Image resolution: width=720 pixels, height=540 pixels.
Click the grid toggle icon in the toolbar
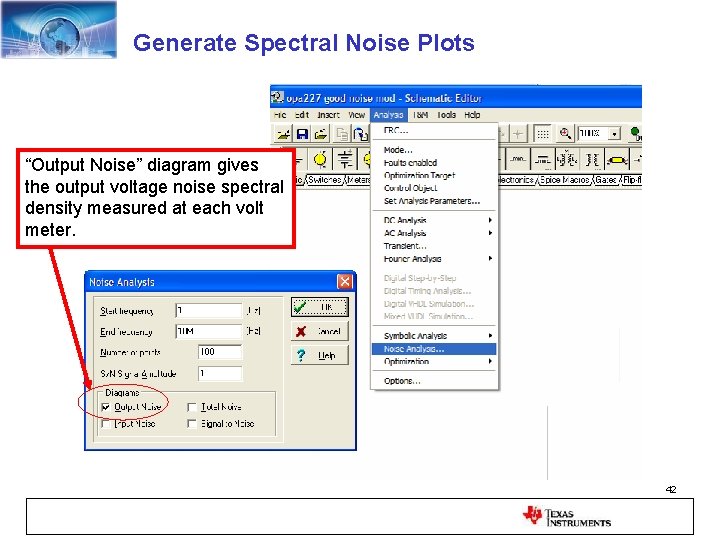[543, 134]
